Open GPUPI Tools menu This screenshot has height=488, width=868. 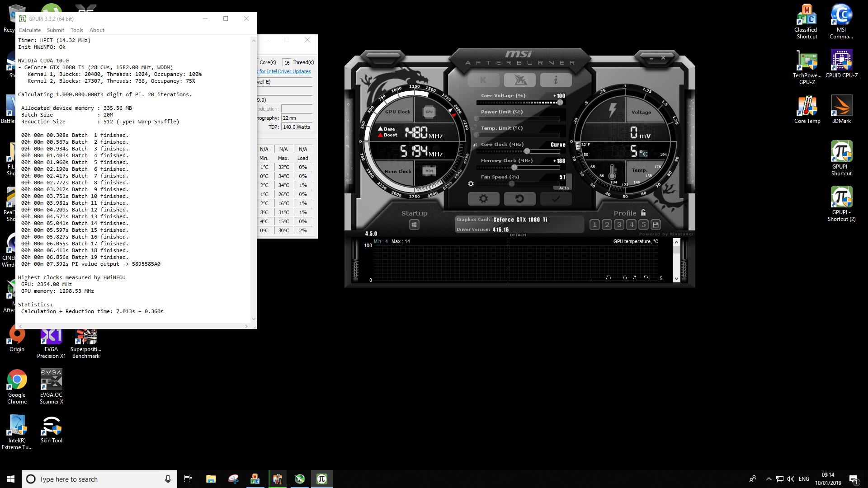(77, 30)
